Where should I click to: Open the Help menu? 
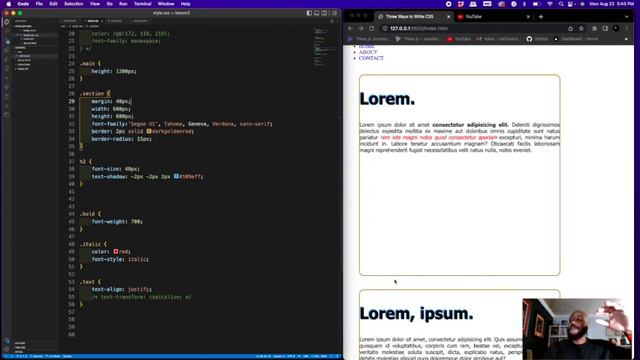pos(185,4)
